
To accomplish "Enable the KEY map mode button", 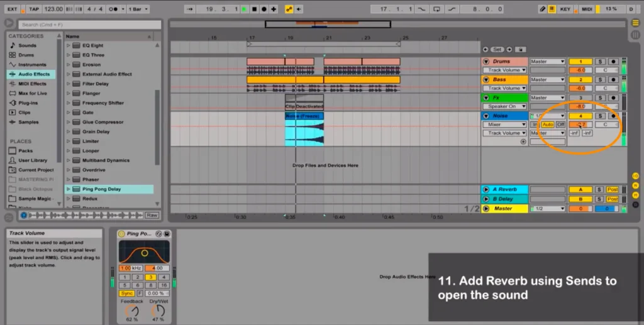I will pos(565,9).
